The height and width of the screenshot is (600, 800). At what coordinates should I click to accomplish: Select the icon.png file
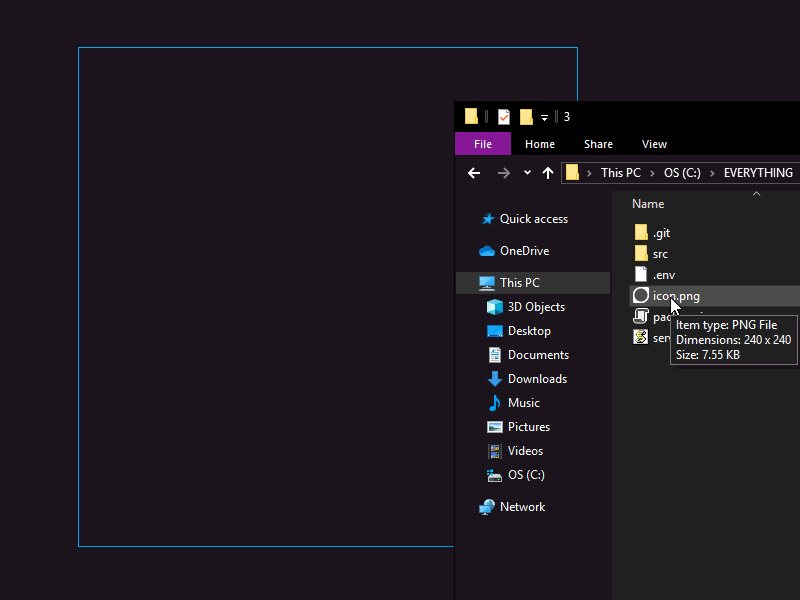[x=715, y=296]
